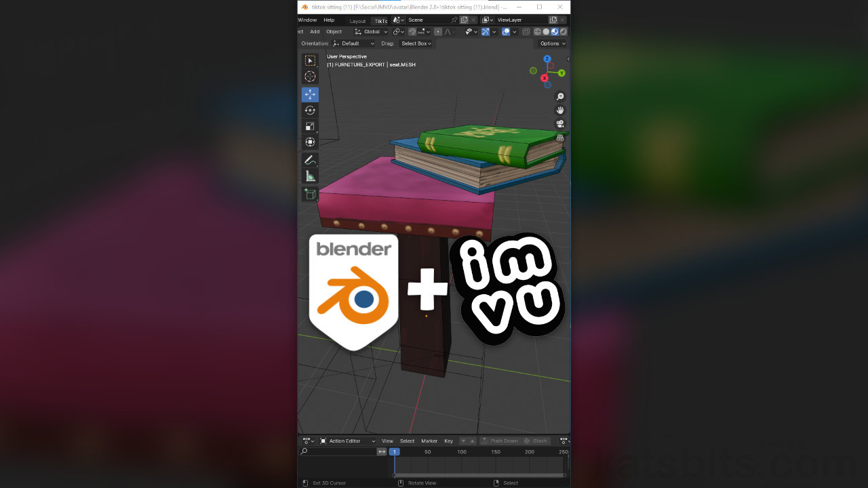Click the filter arrow down icon in Action Editor
This screenshot has height=488, width=868.
[463, 441]
